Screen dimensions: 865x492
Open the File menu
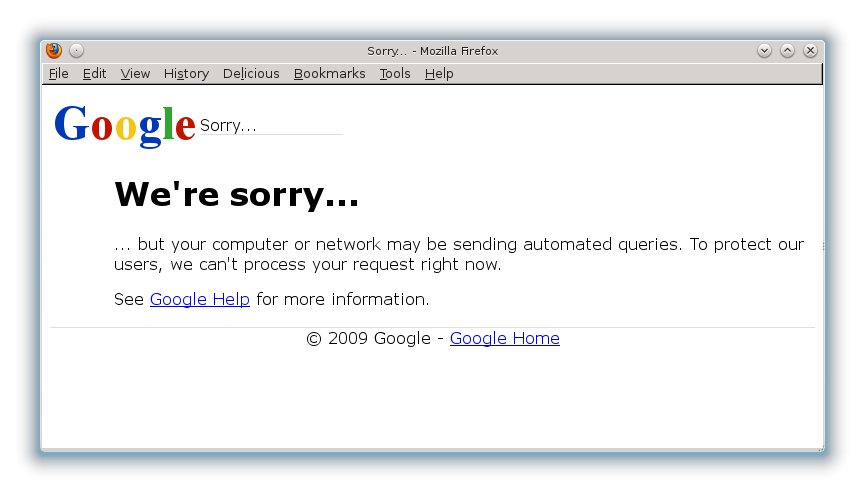coord(58,73)
